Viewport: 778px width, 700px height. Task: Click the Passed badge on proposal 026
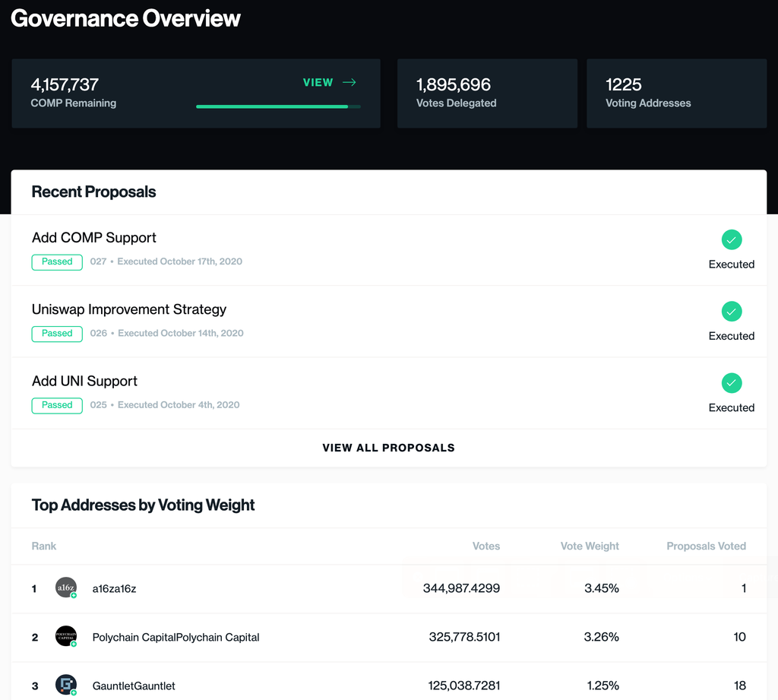point(57,334)
